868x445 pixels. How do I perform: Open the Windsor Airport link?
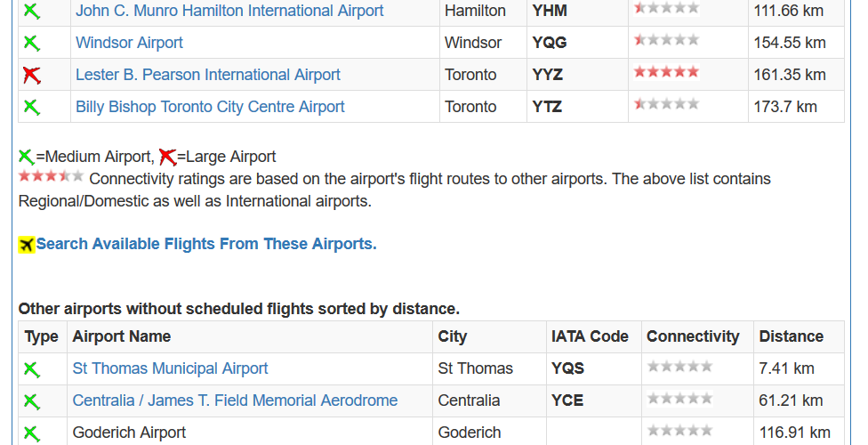click(x=129, y=43)
